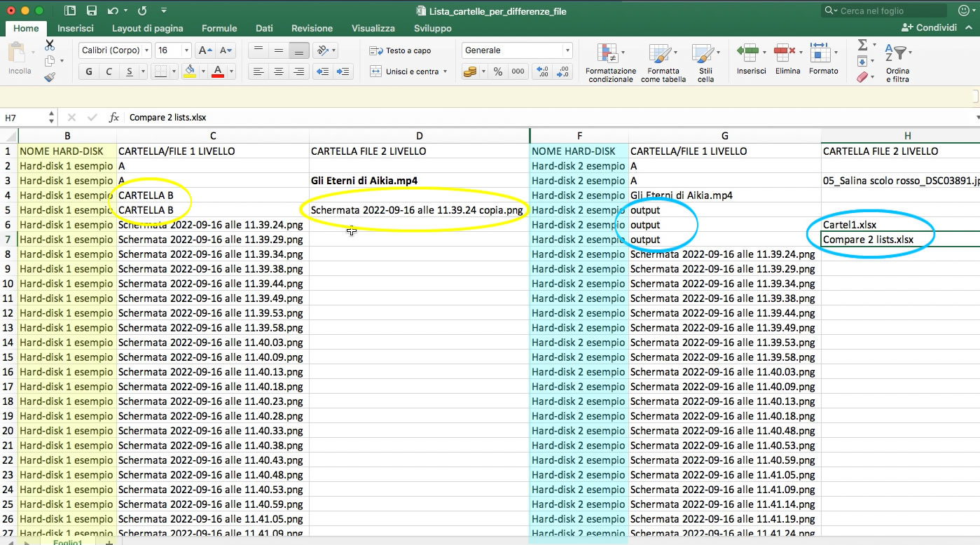Click the coins accounting format icon

(470, 71)
